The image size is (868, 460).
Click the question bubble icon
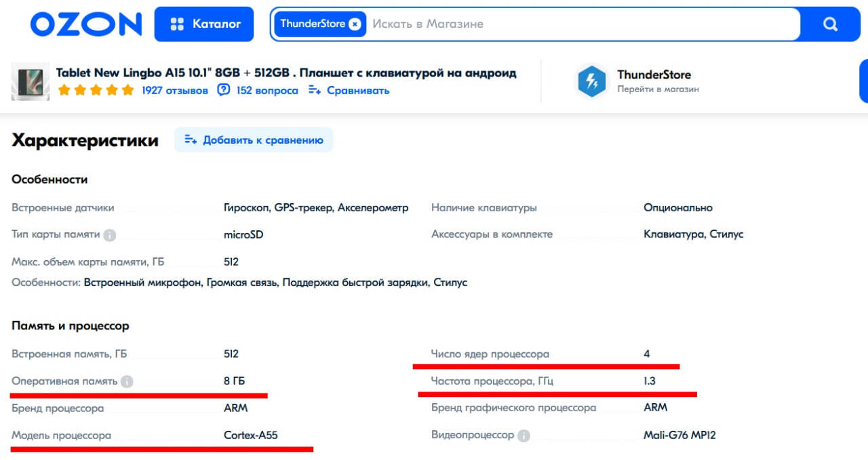(224, 90)
